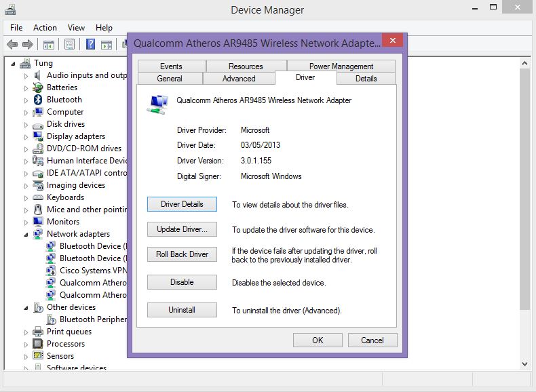
Task: Click the Display adapters icon
Action: point(37,136)
